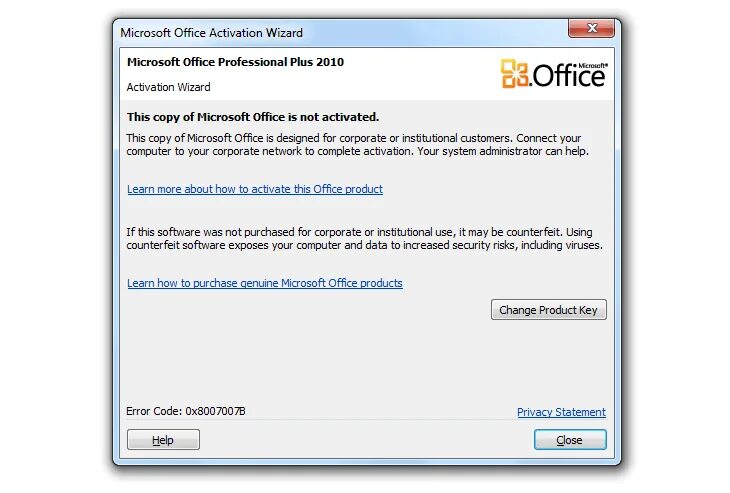Click the bold not activated message
Viewport: 730px width, 493px height.
pyautogui.click(x=253, y=117)
